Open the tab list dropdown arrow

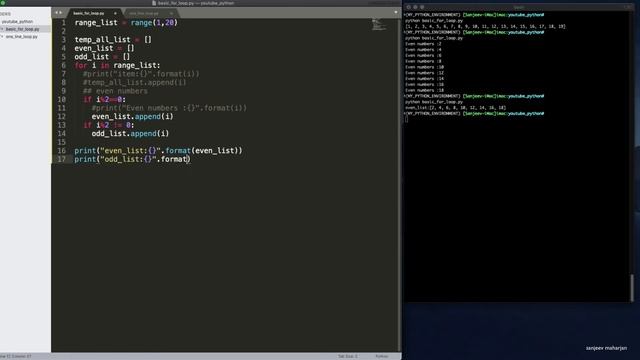[396, 12]
